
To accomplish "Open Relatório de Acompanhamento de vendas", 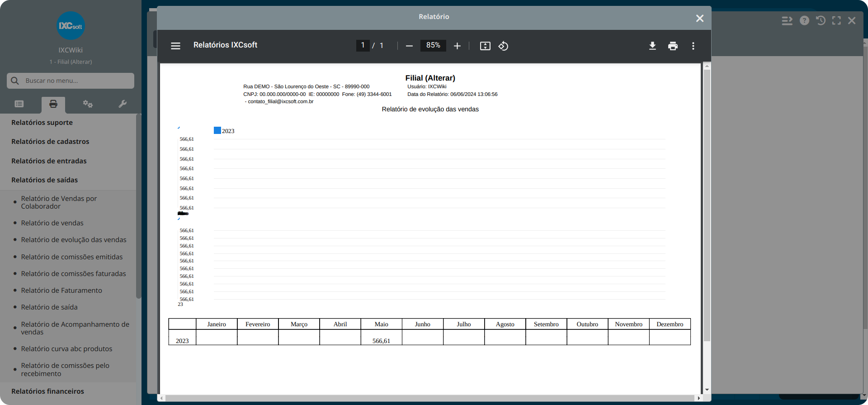I will click(x=75, y=328).
